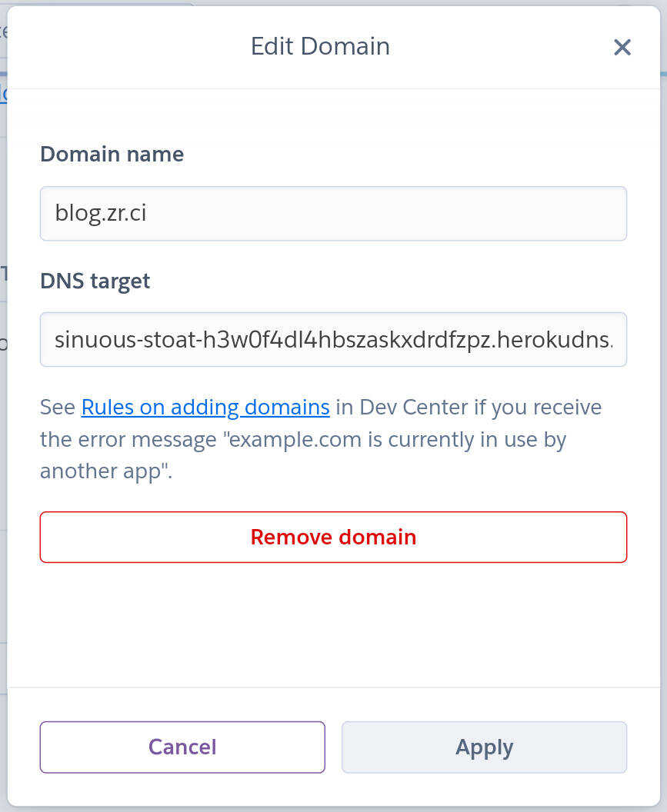Click the word "See" before the rules link

[58, 407]
